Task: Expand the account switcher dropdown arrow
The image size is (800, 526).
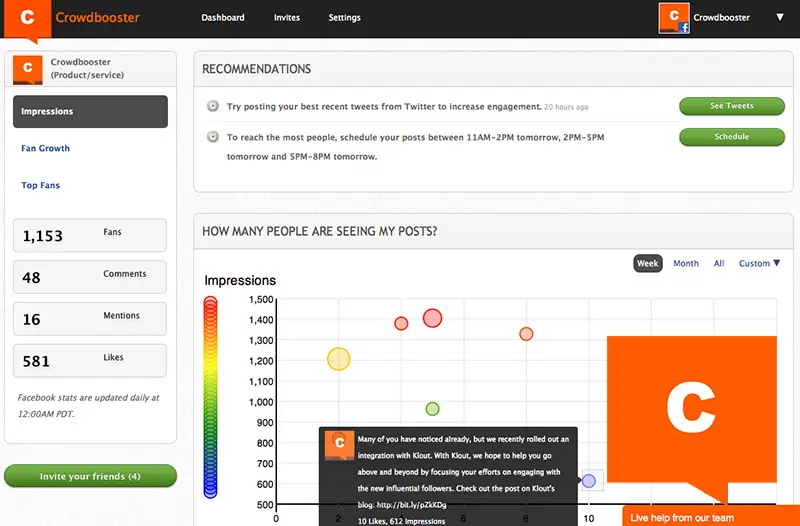Action: pyautogui.click(x=780, y=17)
